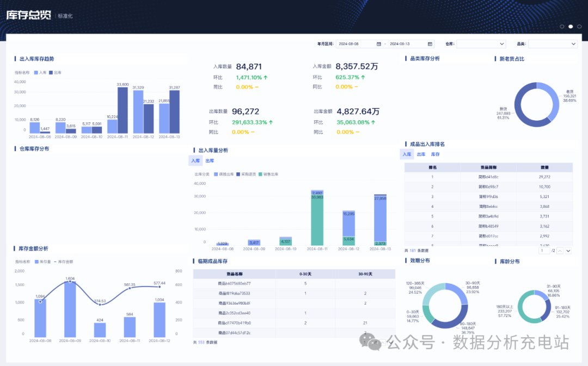The image size is (588, 366).
Task: Select row 简称3a4b9d in ranking table
Action: (x=488, y=216)
